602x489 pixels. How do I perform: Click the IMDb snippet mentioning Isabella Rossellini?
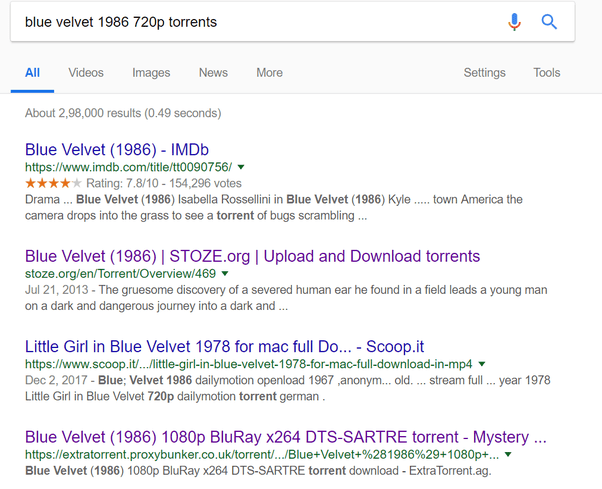(x=273, y=208)
